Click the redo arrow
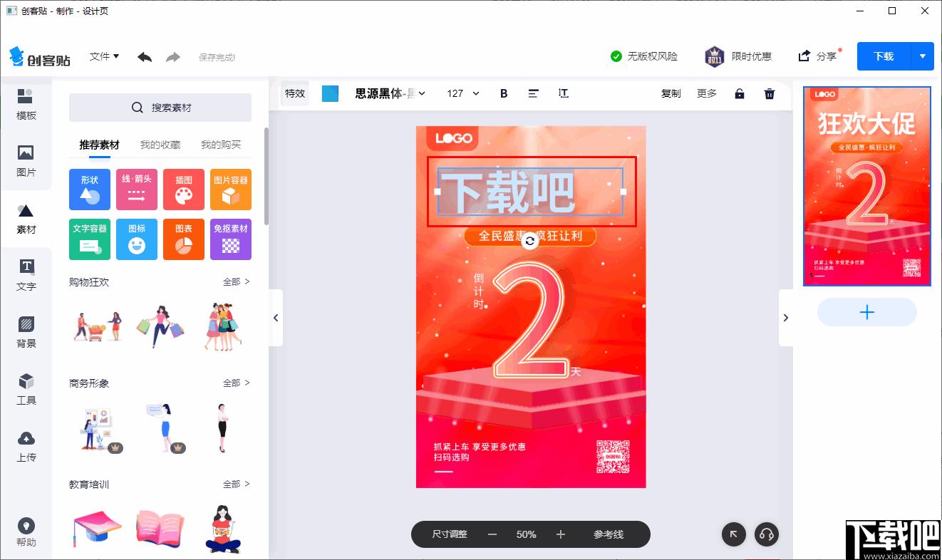This screenshot has width=942, height=560. pyautogui.click(x=173, y=57)
